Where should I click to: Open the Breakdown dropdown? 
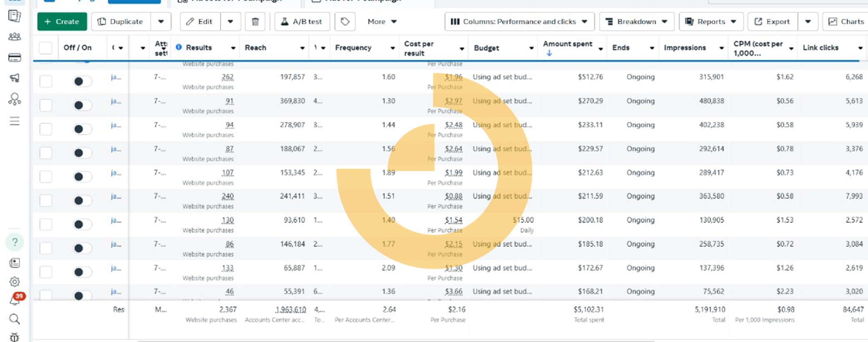click(636, 22)
